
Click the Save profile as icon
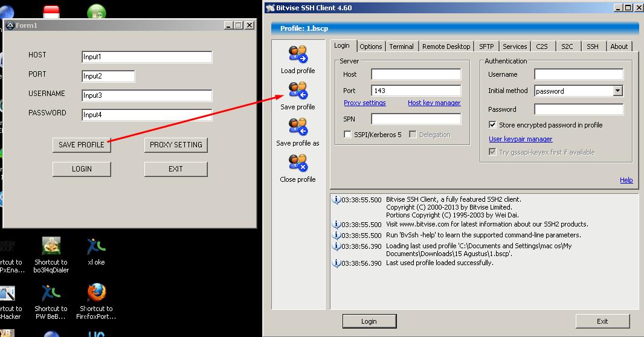point(298,126)
